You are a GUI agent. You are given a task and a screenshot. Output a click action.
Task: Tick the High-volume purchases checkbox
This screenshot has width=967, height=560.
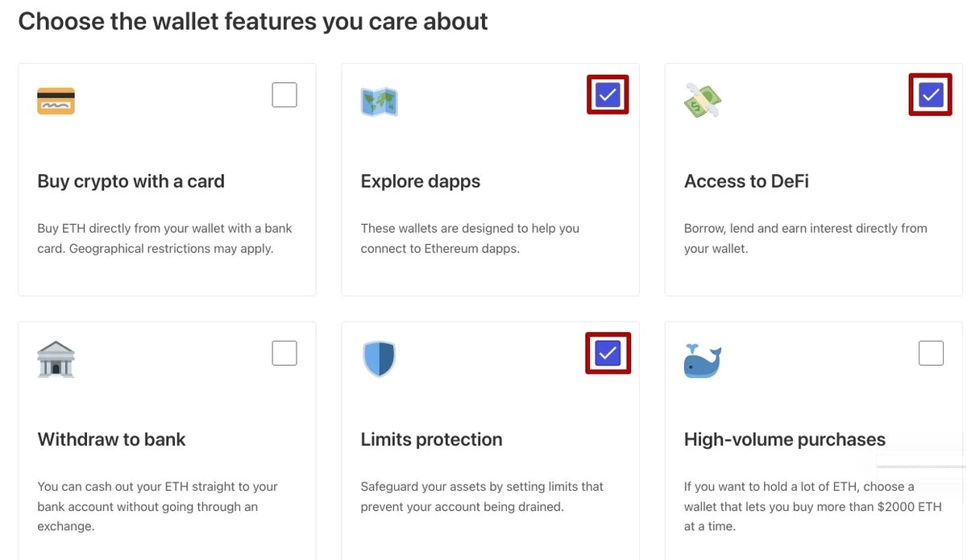click(x=931, y=353)
